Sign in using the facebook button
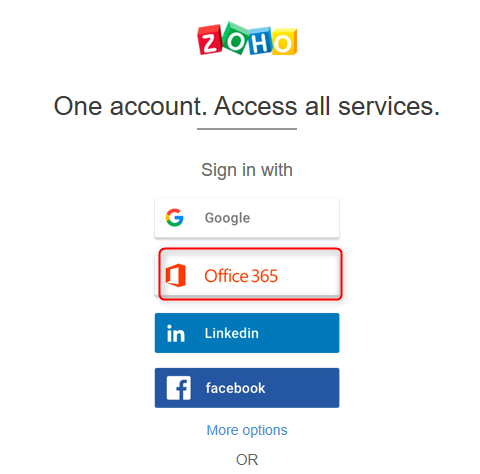Viewport: 480px width, 474px height. pyautogui.click(x=247, y=388)
